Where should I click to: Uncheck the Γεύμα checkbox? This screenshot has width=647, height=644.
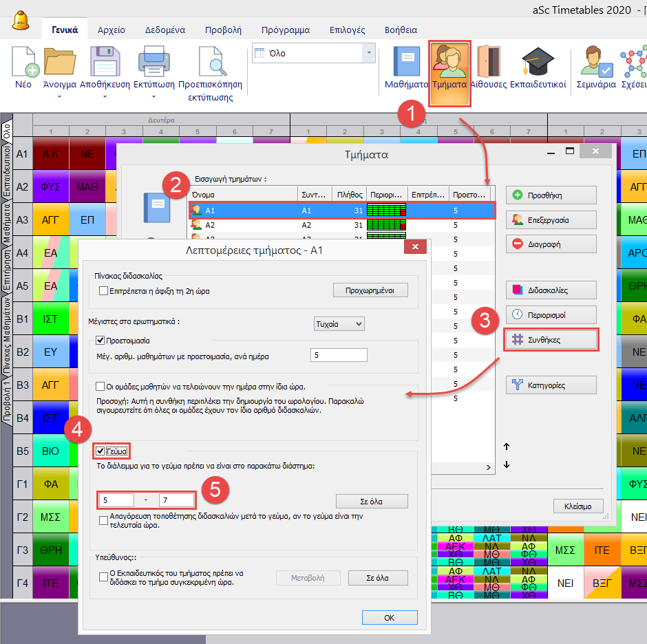point(101,451)
